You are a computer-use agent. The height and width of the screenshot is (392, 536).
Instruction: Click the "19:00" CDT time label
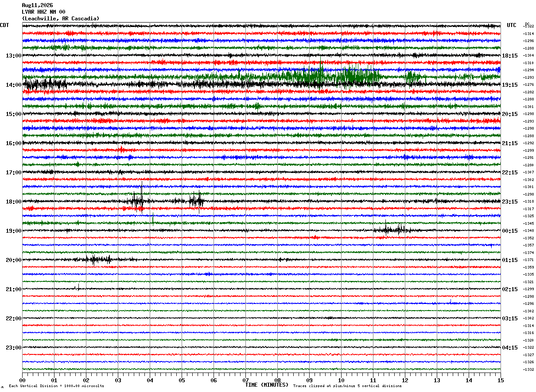tap(13, 231)
